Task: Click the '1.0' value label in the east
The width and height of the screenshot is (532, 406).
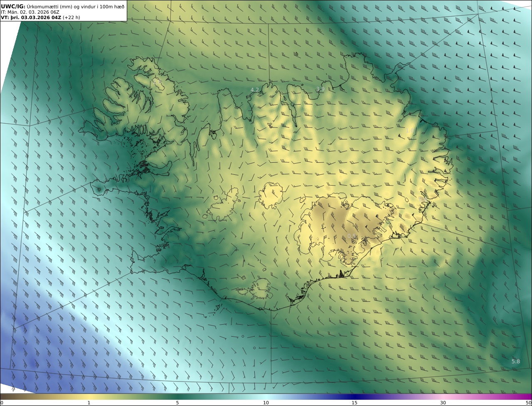Action: pos(409,130)
